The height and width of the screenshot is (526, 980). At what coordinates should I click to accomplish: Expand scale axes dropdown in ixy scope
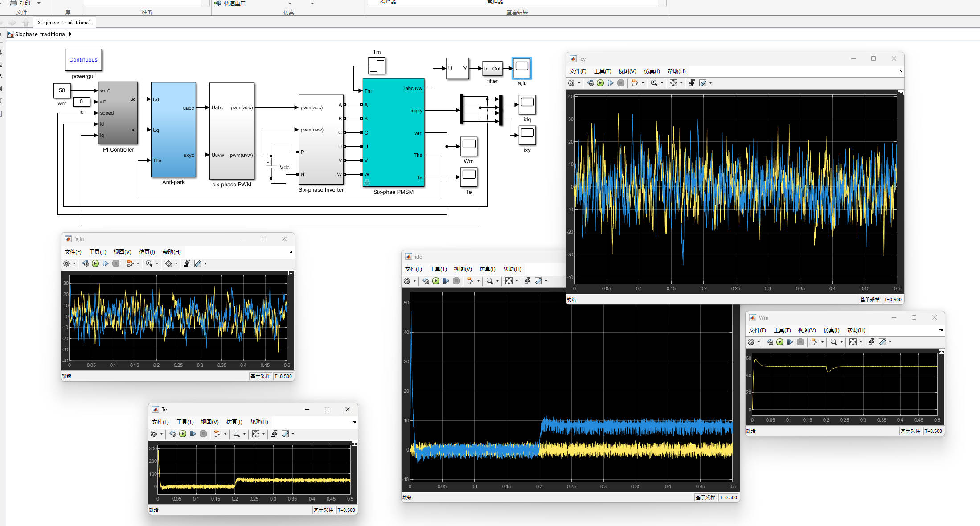click(x=681, y=83)
